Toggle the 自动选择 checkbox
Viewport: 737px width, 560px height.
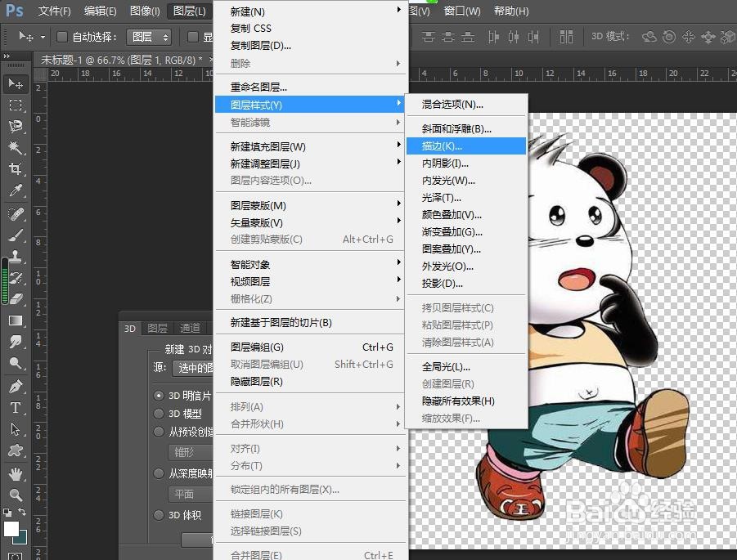(62, 37)
